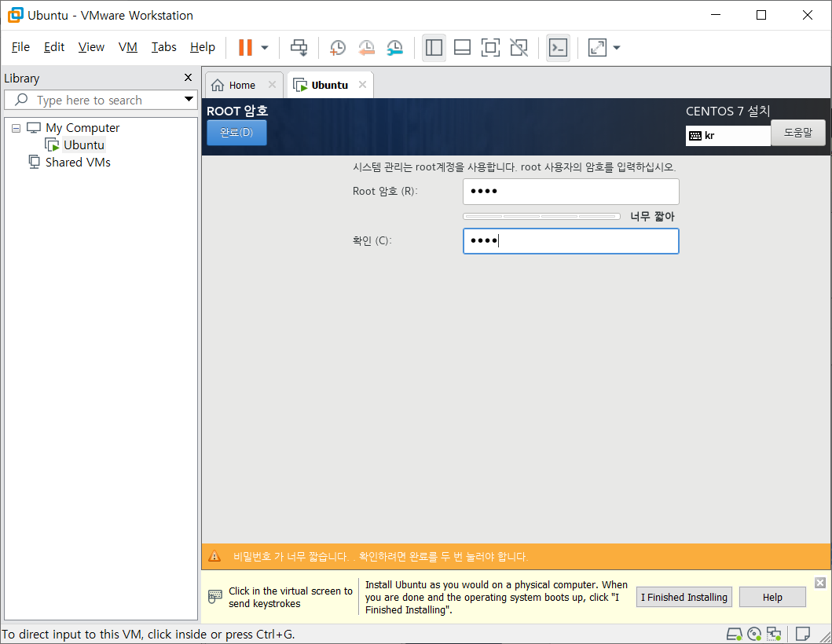Click the CENTOS 7 설치 heading
This screenshot has width=832, height=644.
[x=728, y=111]
